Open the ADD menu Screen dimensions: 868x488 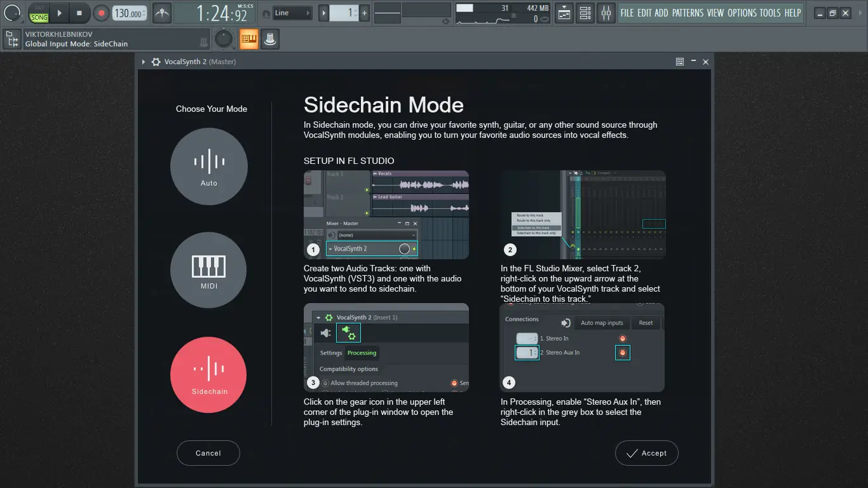click(x=661, y=13)
